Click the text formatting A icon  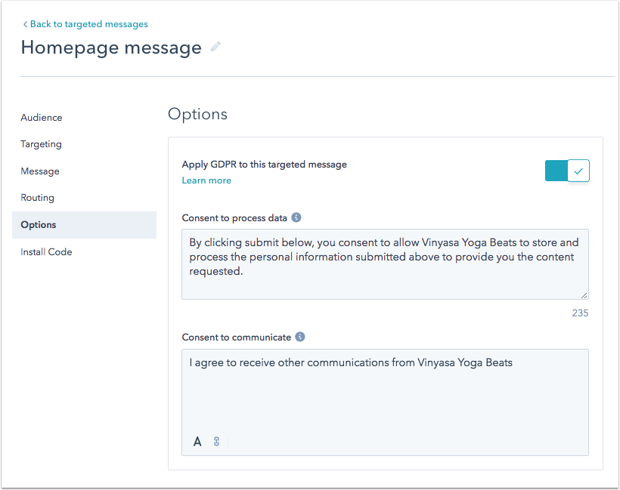[197, 441]
